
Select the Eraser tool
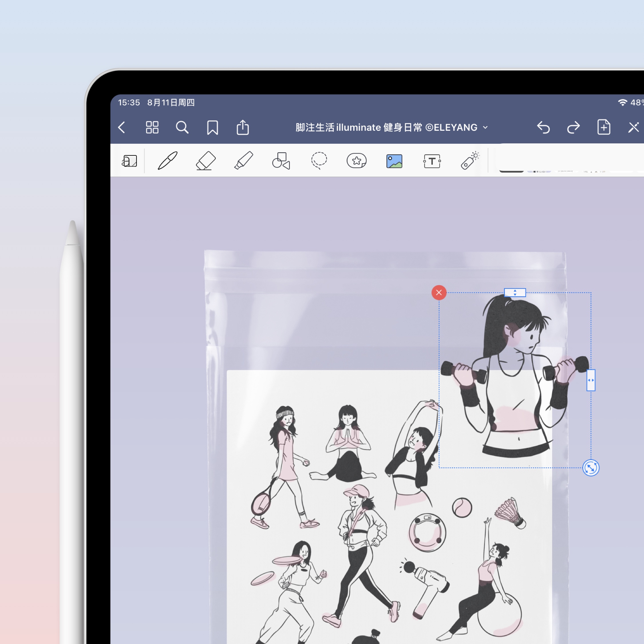(x=205, y=161)
